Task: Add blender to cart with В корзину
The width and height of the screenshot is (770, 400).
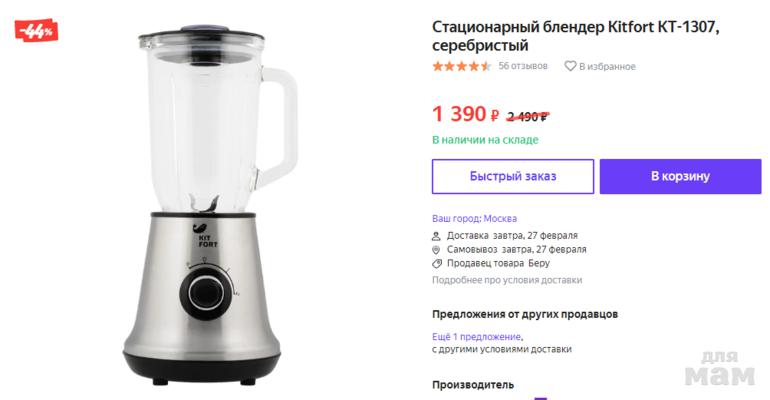Action: 680,176
